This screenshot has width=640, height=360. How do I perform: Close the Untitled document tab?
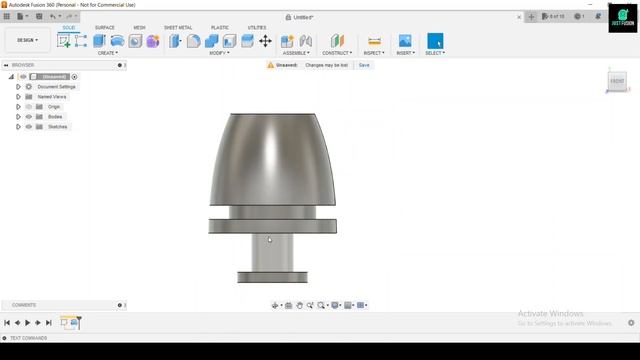(x=519, y=17)
